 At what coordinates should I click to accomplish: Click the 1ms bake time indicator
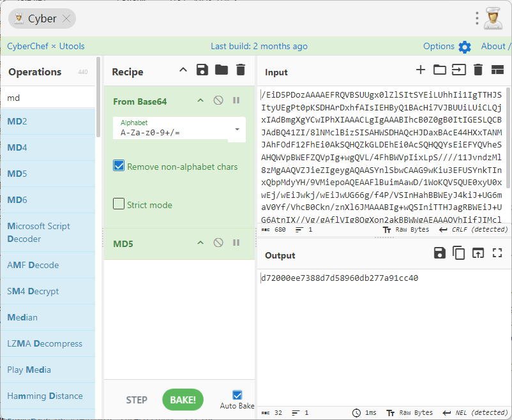(x=364, y=413)
